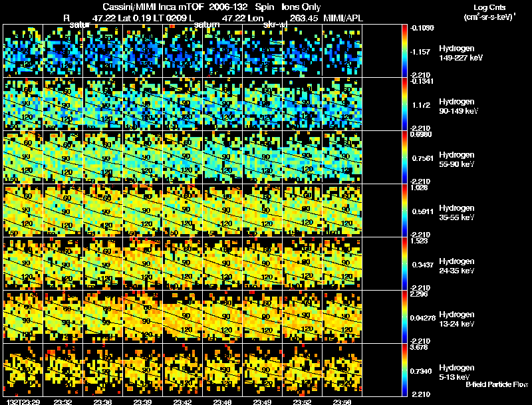This screenshot has width=532, height=405.
Task: Select the 149-227 keV panel at 23:46
Action: [x=223, y=51]
